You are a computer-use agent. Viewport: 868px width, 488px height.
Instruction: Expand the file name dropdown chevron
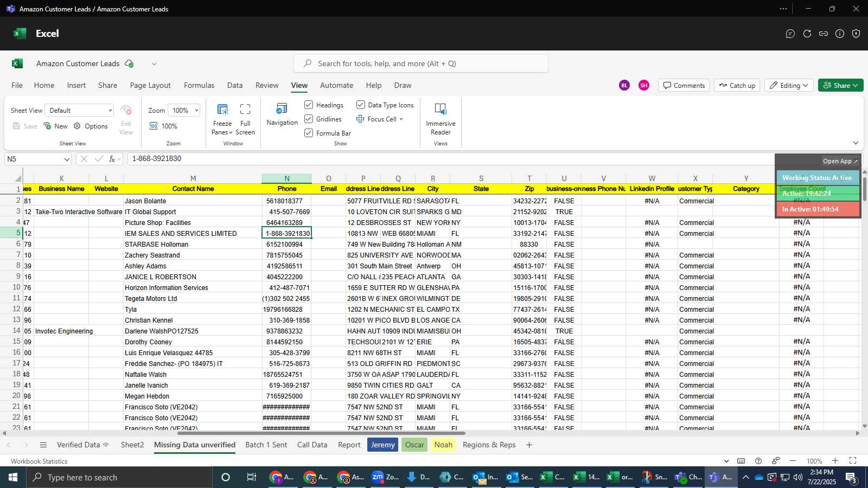(x=154, y=63)
